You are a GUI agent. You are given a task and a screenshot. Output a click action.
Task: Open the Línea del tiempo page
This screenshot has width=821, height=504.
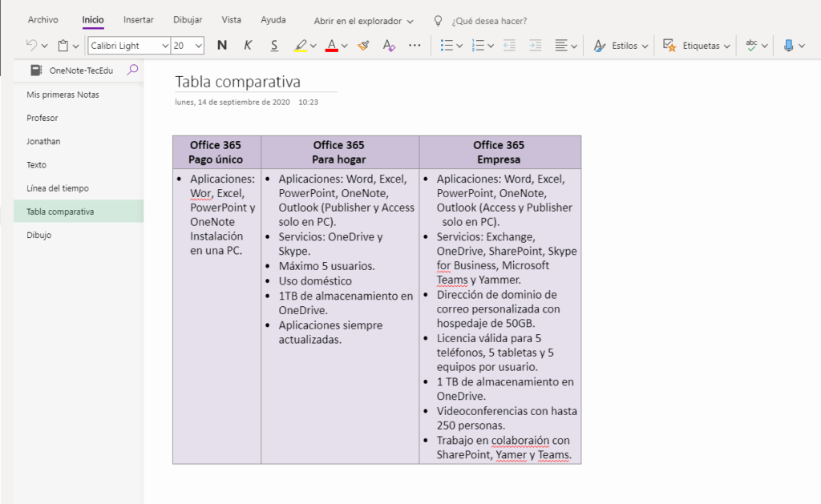pyautogui.click(x=58, y=188)
